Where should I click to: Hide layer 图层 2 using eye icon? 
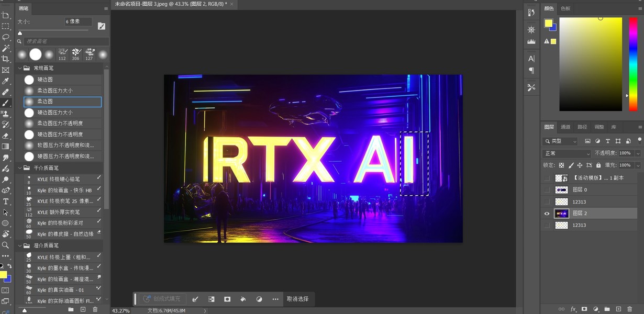[547, 214]
